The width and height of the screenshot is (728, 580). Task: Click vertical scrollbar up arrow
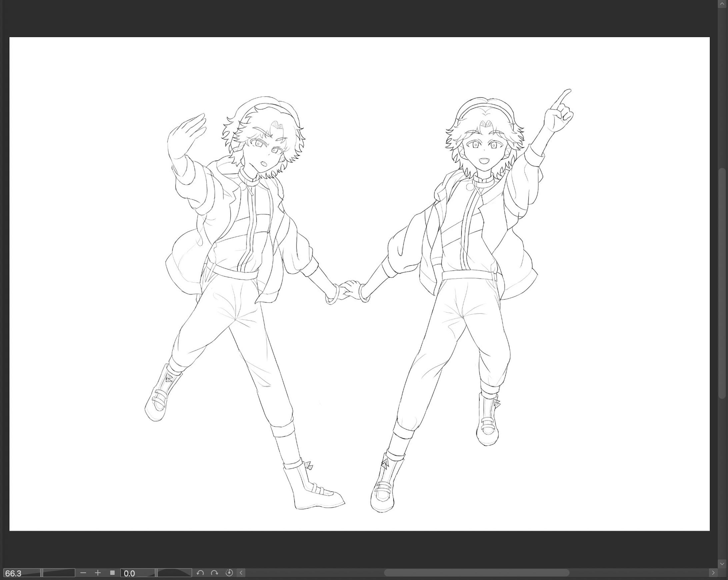click(x=722, y=3)
